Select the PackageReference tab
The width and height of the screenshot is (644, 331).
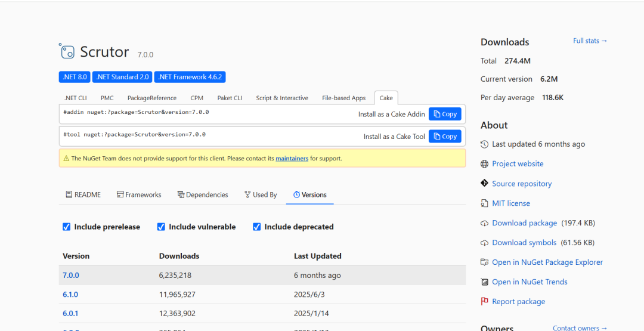(152, 98)
